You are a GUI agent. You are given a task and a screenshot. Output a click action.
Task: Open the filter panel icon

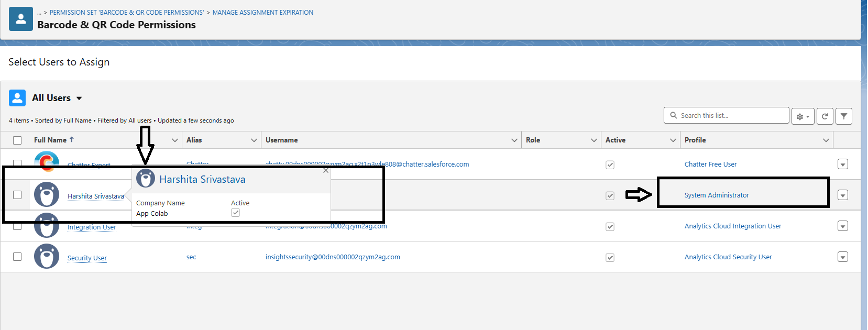tap(843, 116)
